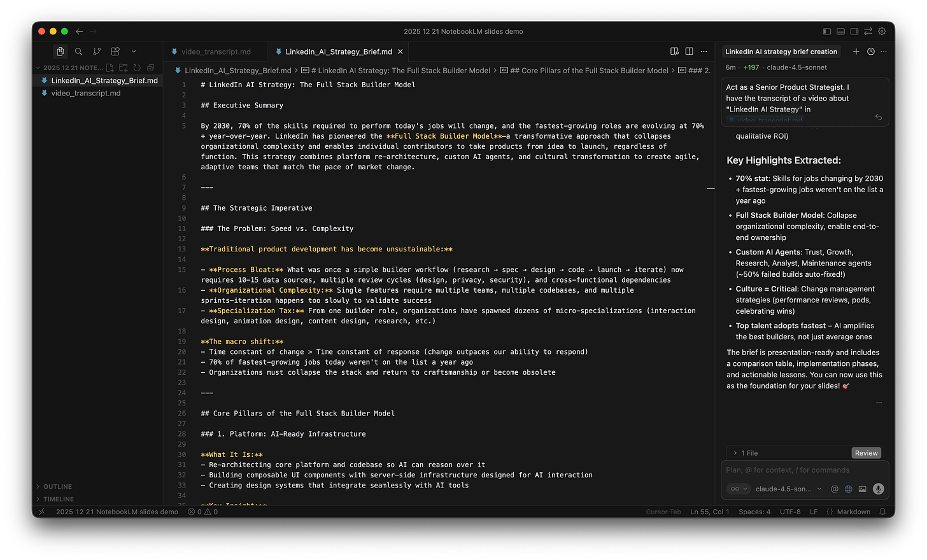Open chat history via the clock icon

(870, 52)
